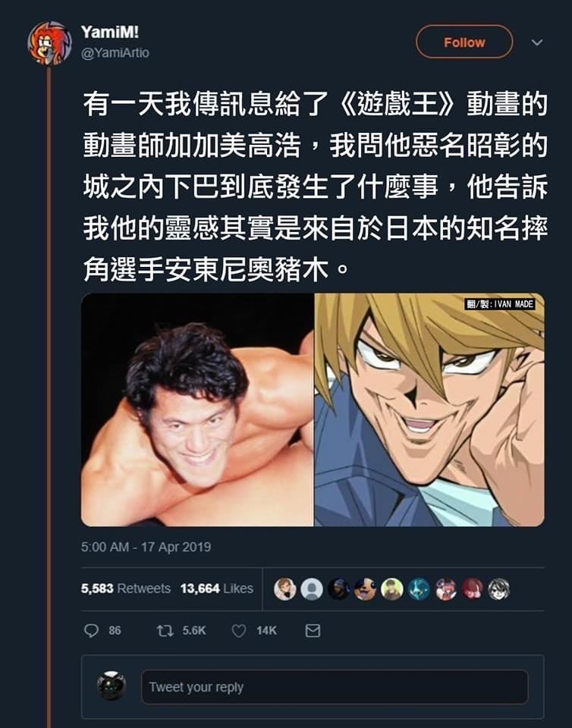The width and height of the screenshot is (572, 728).
Task: Open the @YamiArtio handle link
Action: pyautogui.click(x=115, y=53)
